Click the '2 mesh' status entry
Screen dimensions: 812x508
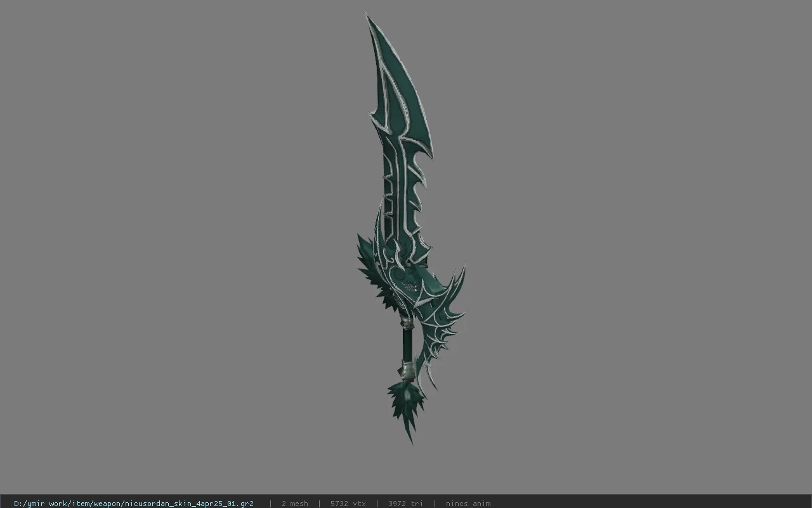[295, 504]
